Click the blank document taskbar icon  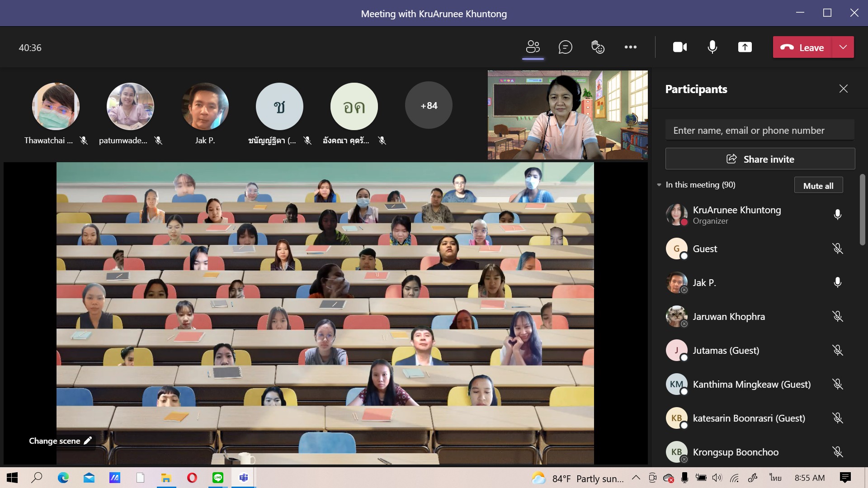[140, 478]
